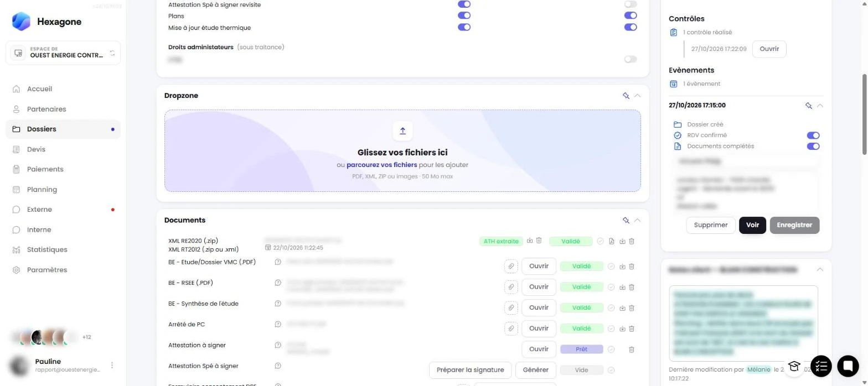868x386 pixels.
Task: Toggle Documents complétés switch
Action: tap(813, 147)
